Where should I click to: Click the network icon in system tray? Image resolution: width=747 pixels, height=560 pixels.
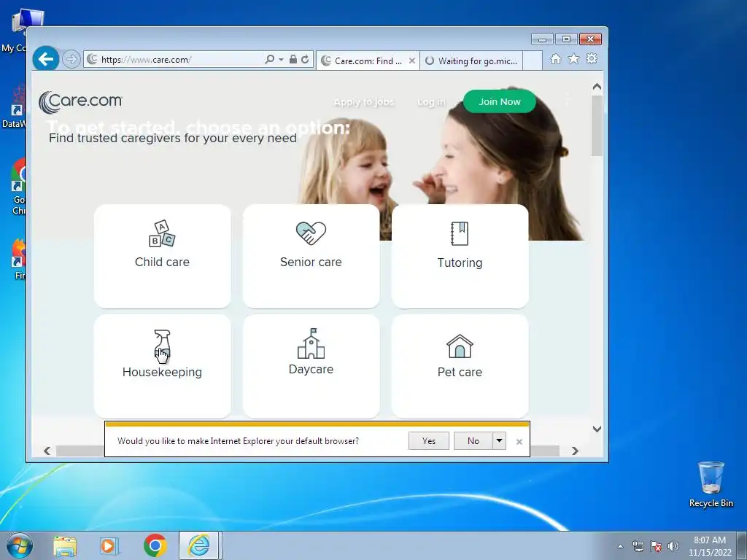point(638,546)
